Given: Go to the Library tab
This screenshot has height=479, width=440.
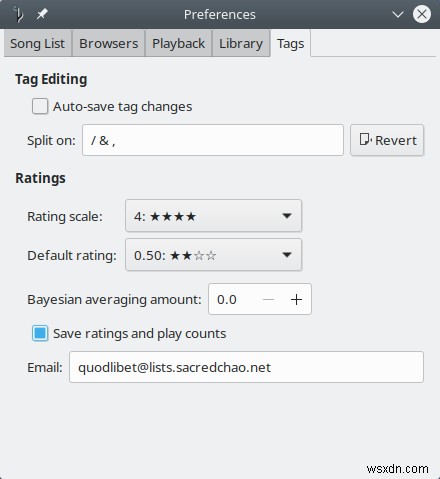Looking at the screenshot, I should coord(241,43).
